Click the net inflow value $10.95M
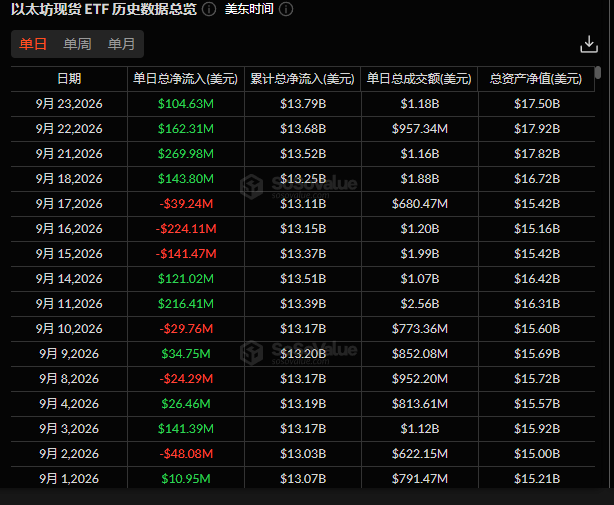The image size is (614, 505). [x=186, y=479]
